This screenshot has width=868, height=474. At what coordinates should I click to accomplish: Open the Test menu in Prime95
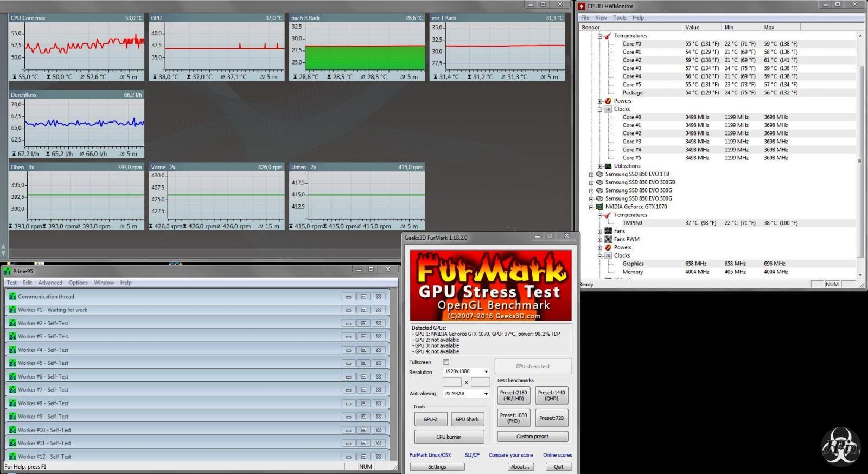12,283
